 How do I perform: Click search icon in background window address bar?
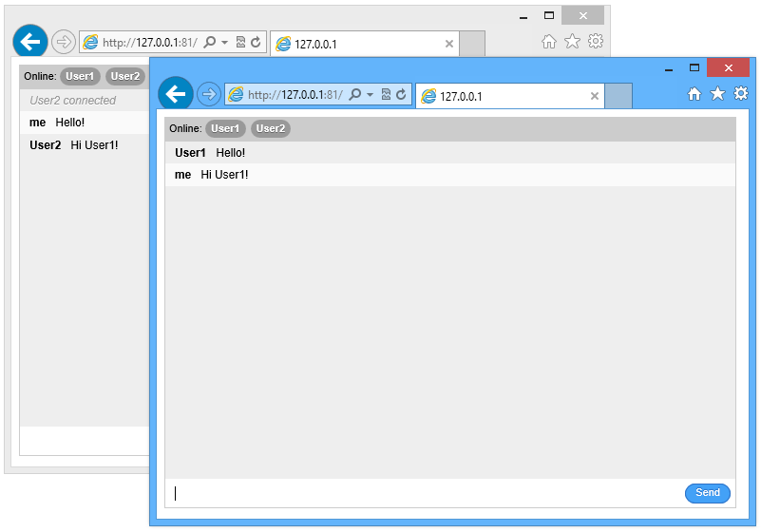pyautogui.click(x=210, y=42)
